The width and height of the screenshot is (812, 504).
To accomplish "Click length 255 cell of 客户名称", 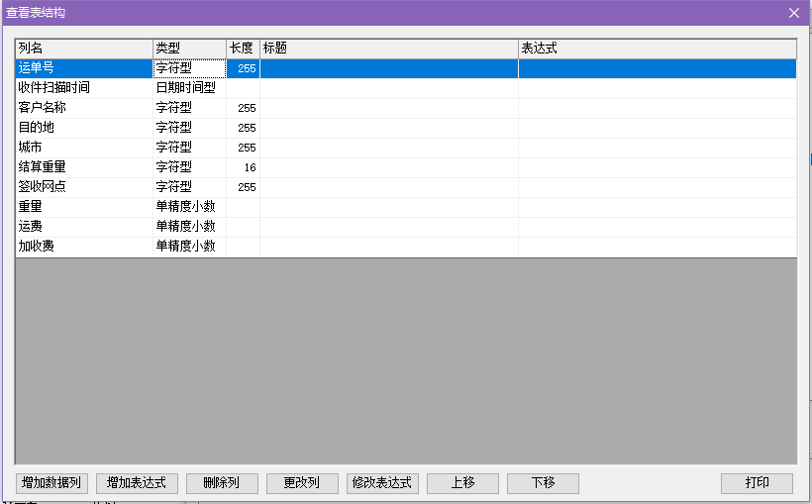I will (x=243, y=108).
